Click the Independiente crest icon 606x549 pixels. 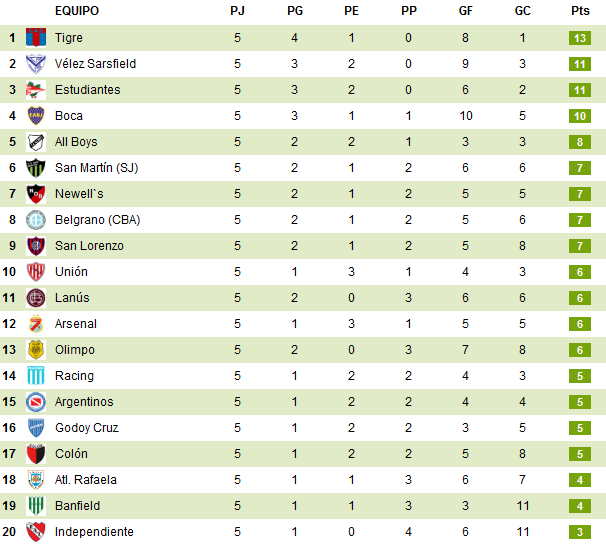pyautogui.click(x=36, y=532)
